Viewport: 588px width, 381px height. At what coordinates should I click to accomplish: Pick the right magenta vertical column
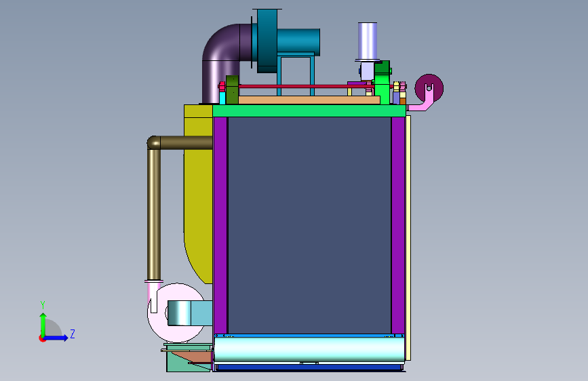(398, 225)
